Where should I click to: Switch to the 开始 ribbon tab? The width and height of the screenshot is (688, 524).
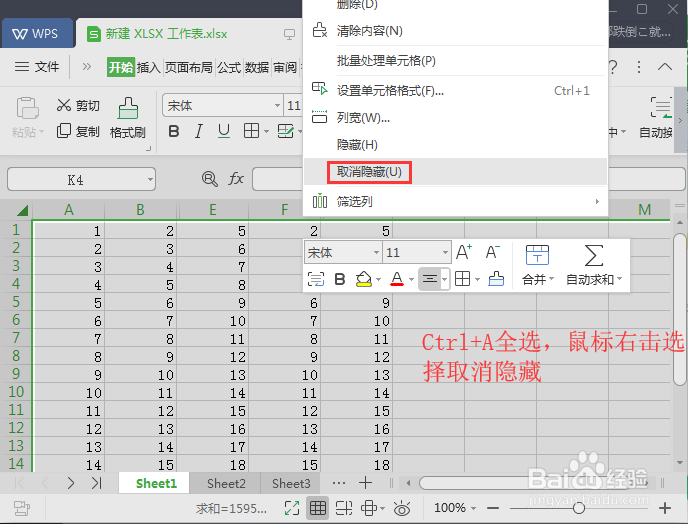(121, 68)
